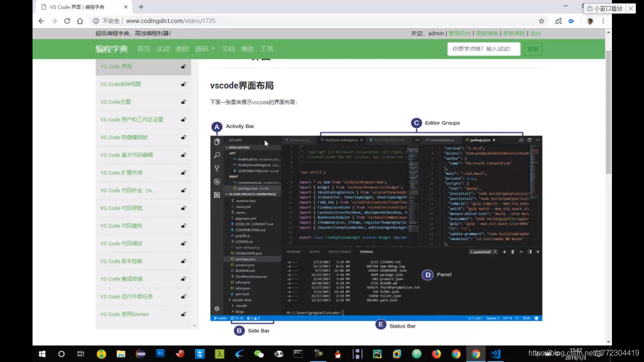Viewport: 644px width, 362px height.
Task: Click the 编程字典 site logo
Action: pyautogui.click(x=112, y=49)
